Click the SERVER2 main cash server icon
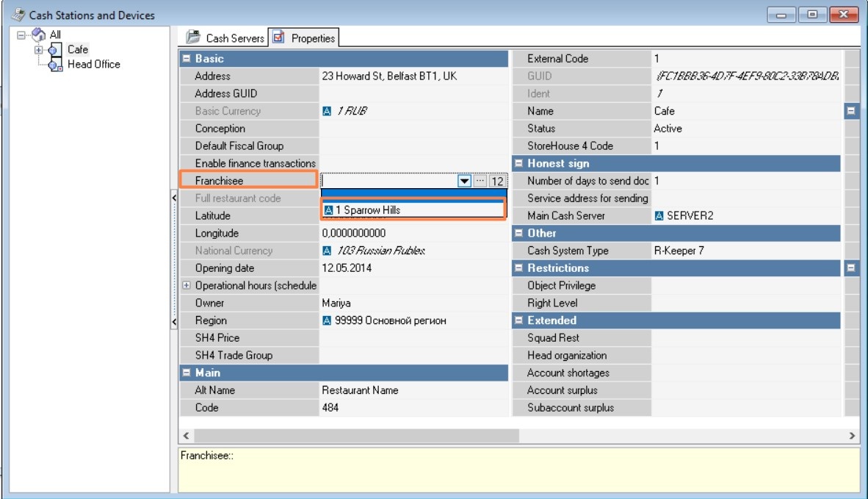Screen dimensions: 868x499 [x=659, y=216]
